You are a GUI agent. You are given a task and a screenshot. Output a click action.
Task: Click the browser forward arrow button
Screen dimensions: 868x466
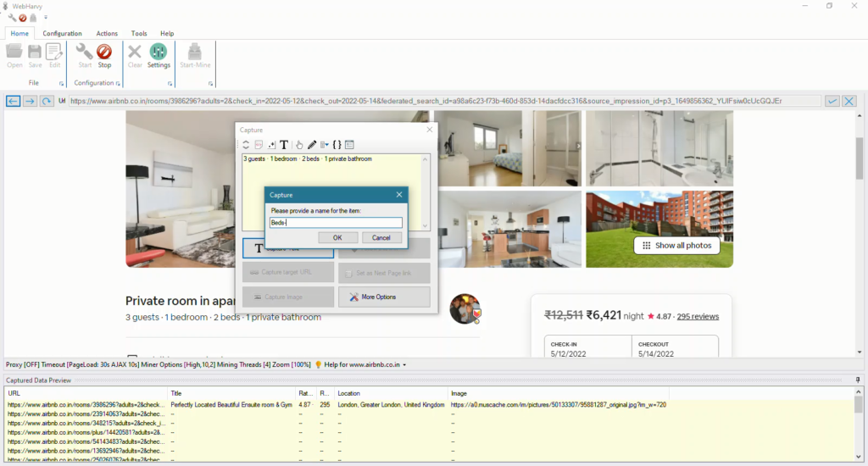tap(30, 101)
